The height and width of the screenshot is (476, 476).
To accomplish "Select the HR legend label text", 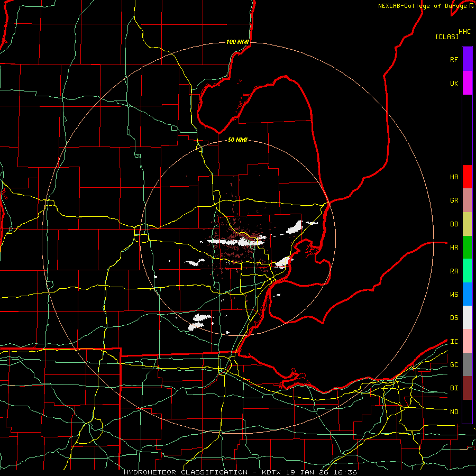I will (454, 248).
